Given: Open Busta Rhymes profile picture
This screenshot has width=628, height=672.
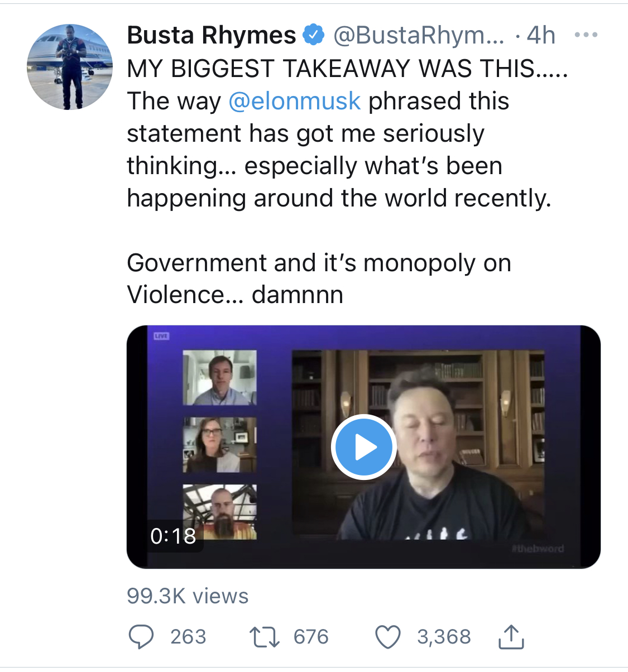Looking at the screenshot, I should click(x=70, y=67).
